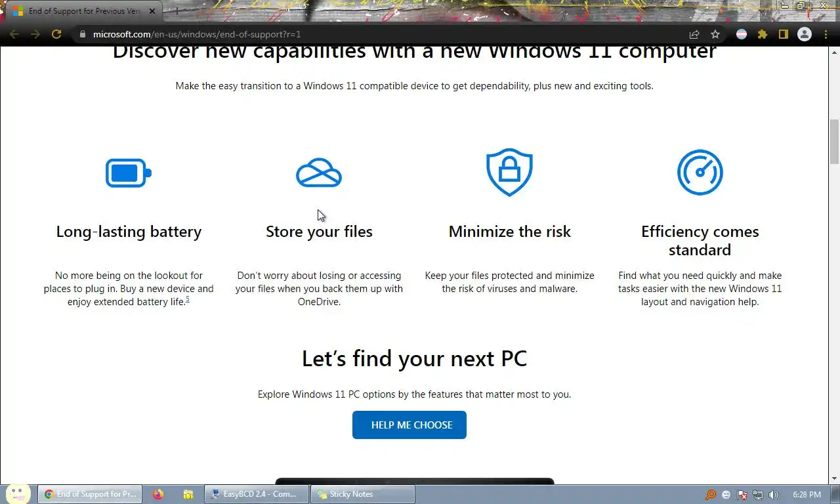Click the Store your files heading
840x504 pixels.
pos(319,232)
